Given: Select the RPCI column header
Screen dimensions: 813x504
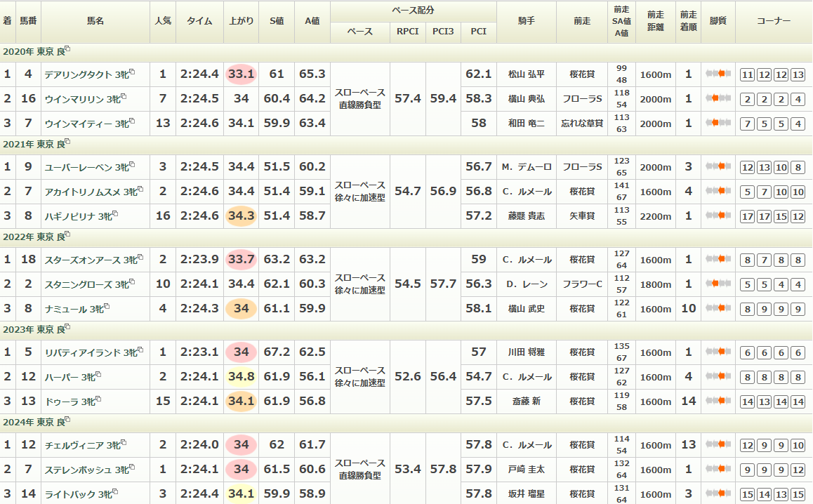Looking at the screenshot, I should 407,32.
